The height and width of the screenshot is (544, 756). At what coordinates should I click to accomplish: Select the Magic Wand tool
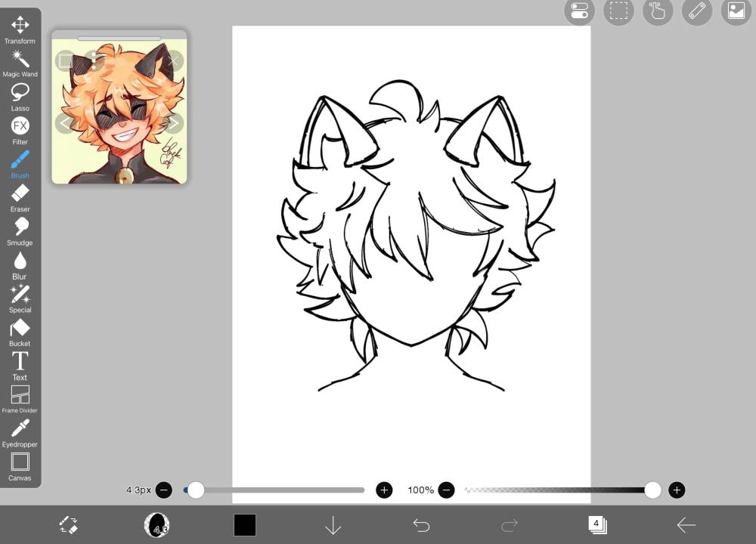(x=20, y=63)
